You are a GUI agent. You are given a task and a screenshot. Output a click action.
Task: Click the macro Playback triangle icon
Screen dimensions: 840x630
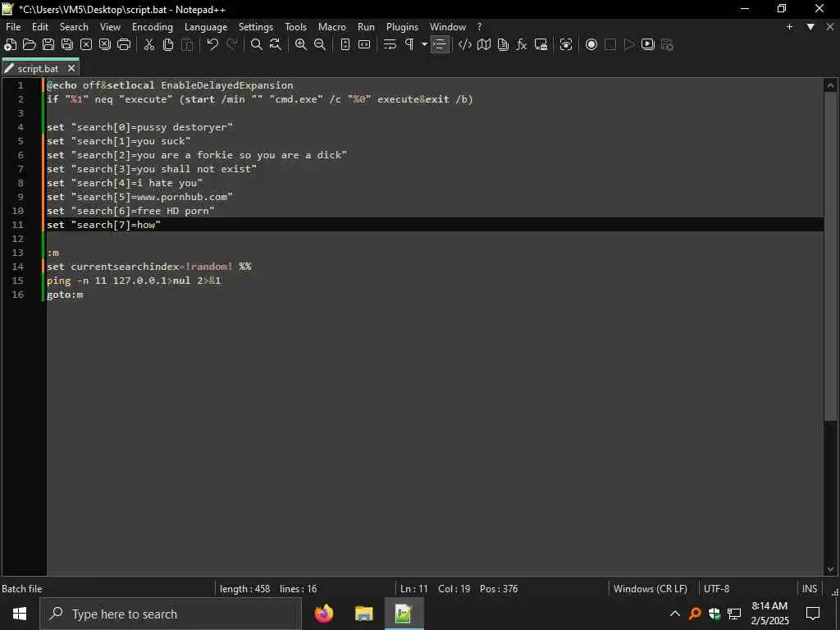pyautogui.click(x=629, y=44)
